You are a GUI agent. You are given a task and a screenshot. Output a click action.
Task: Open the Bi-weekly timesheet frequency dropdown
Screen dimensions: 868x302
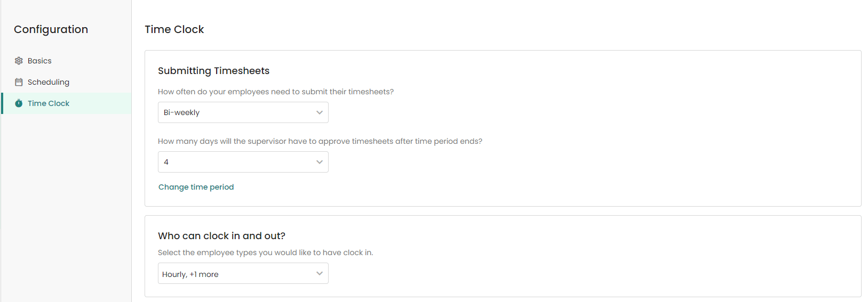pos(235,112)
